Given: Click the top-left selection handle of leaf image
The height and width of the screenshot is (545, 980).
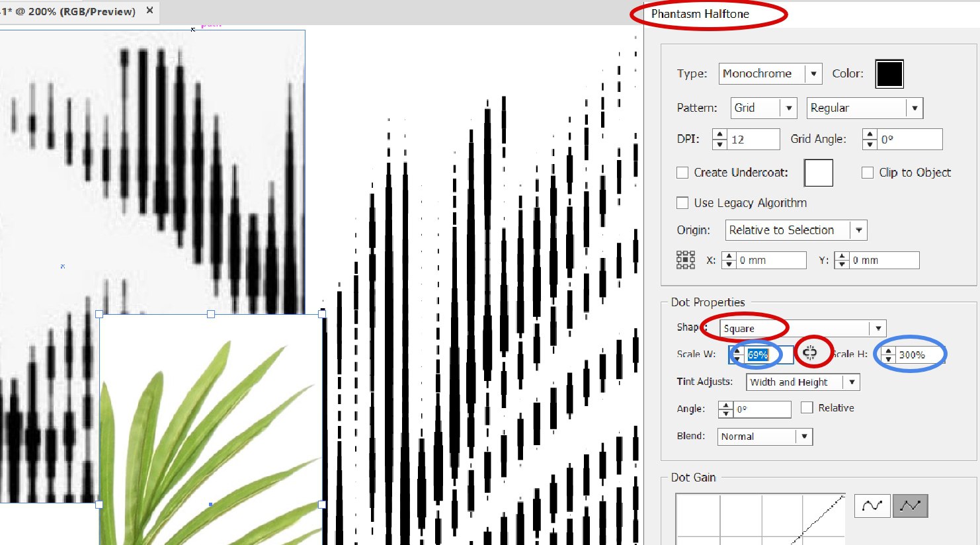Looking at the screenshot, I should coord(100,315).
